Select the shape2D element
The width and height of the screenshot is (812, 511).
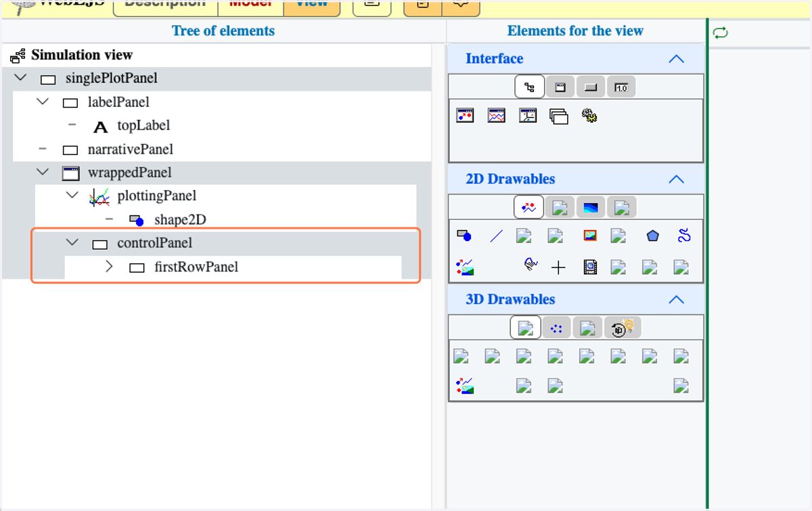pyautogui.click(x=180, y=220)
